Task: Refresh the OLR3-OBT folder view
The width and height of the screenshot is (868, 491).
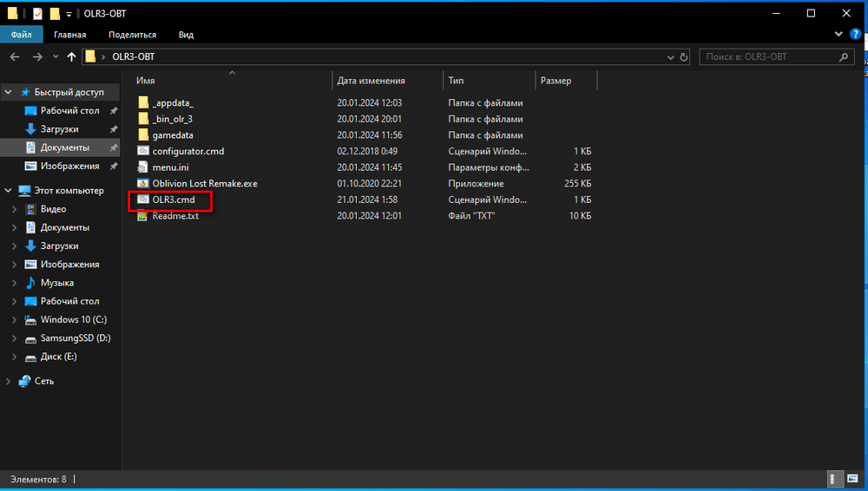Action: tap(684, 56)
